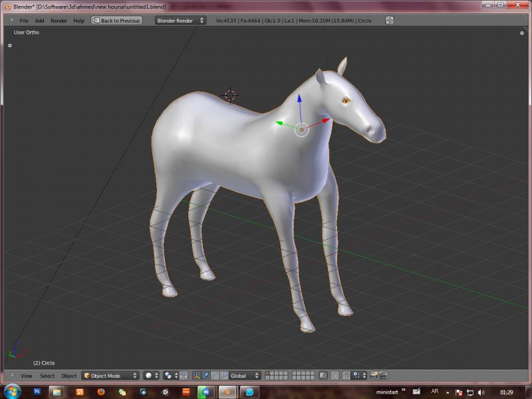Click the Back to Previous button

[x=116, y=21]
